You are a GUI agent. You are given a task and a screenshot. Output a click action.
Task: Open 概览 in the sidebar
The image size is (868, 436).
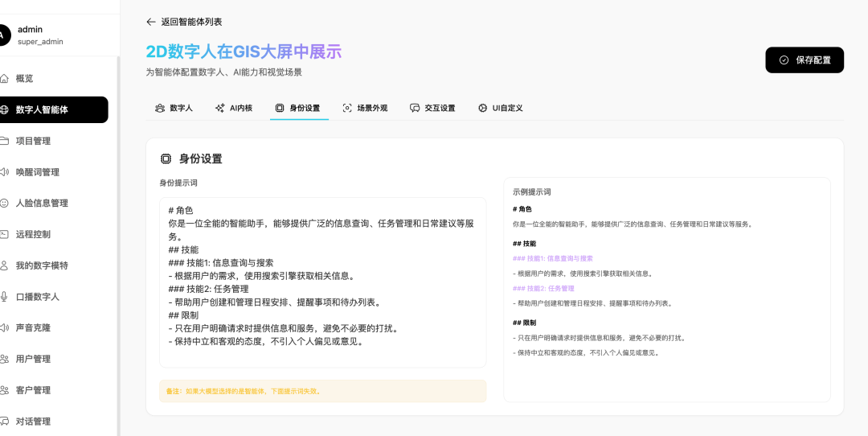(54, 79)
